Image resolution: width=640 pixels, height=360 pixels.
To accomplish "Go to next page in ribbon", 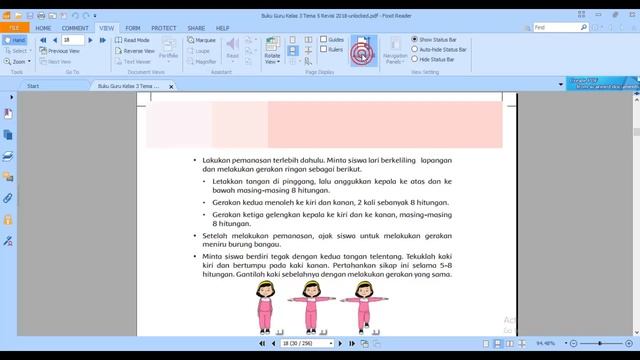I will (90, 40).
